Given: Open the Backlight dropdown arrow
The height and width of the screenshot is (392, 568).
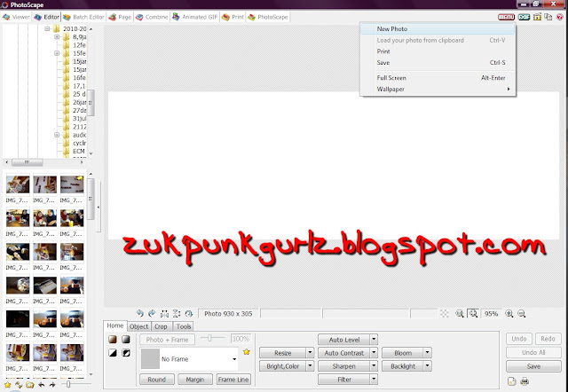Looking at the screenshot, I should tap(428, 366).
